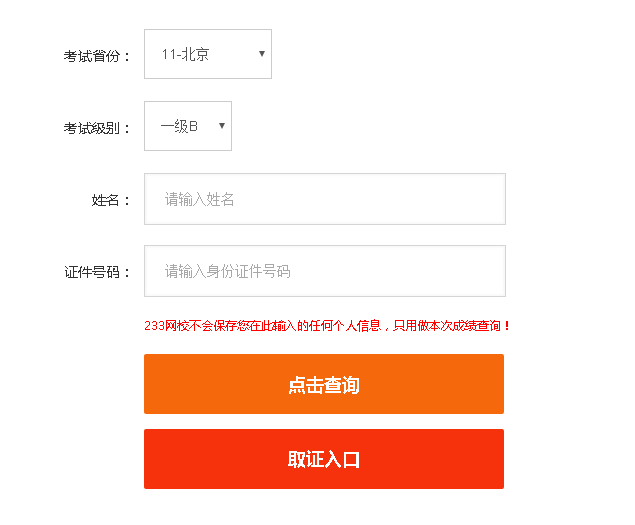This screenshot has width=635, height=525.
Task: Select the 一级B value text
Action: tap(180, 126)
